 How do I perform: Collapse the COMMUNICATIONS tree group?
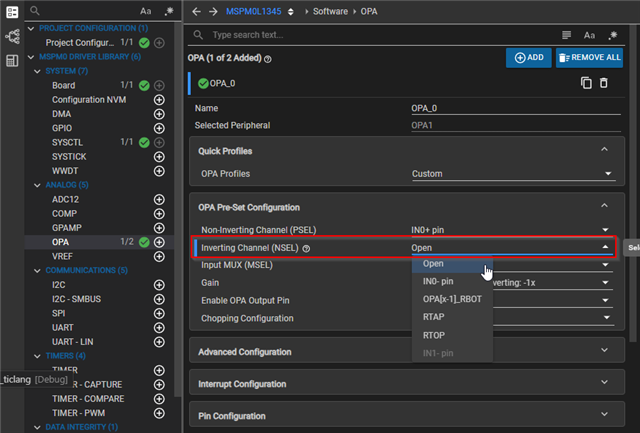(x=37, y=271)
